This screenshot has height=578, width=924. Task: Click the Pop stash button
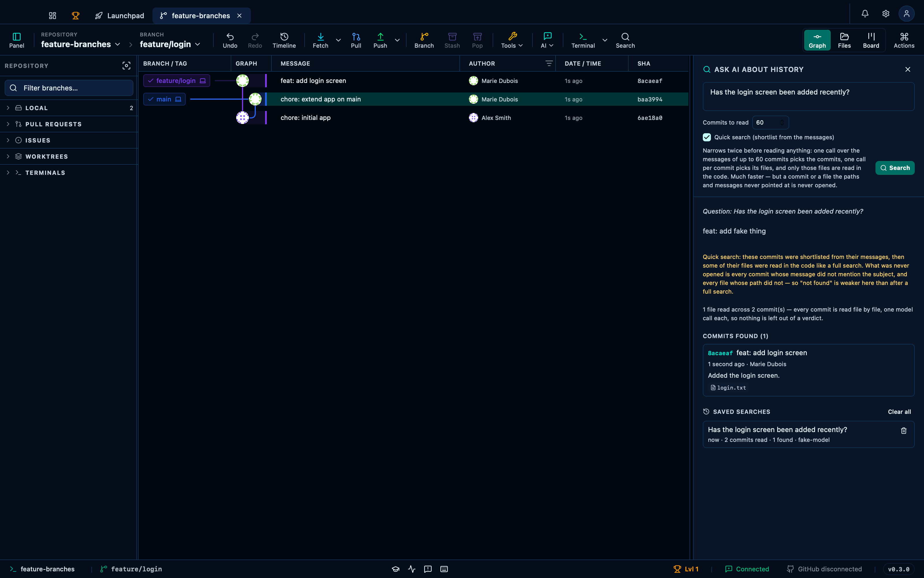tap(477, 40)
